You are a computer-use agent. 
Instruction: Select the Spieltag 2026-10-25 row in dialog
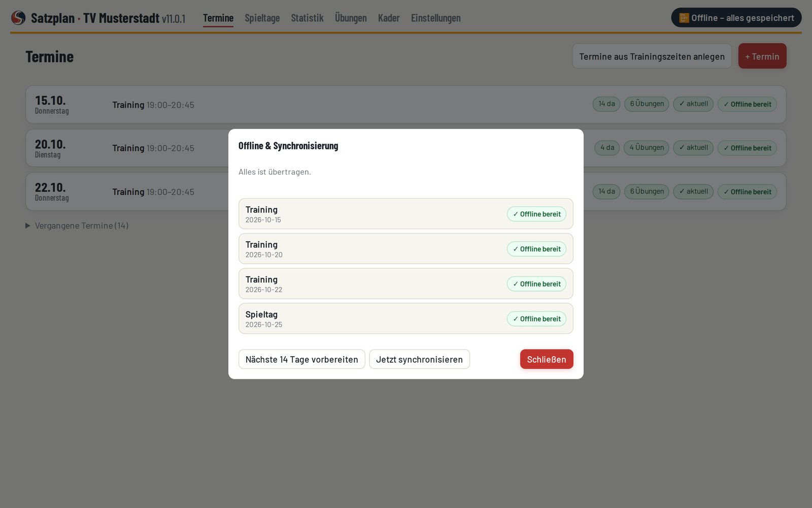click(406, 319)
